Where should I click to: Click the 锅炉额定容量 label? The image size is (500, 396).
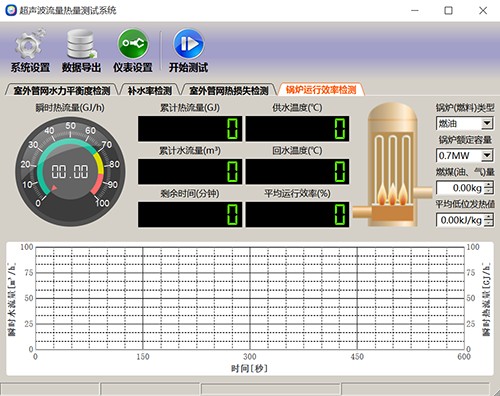465,140
